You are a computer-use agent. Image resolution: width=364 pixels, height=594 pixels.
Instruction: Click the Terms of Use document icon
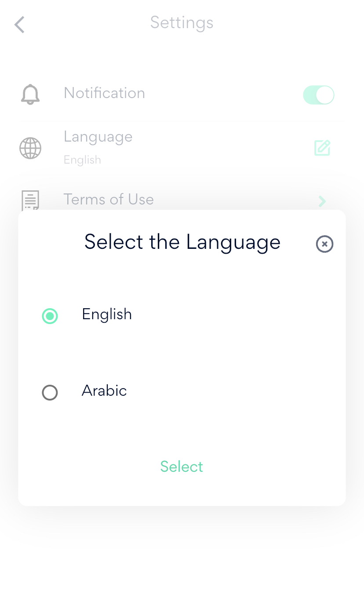(x=30, y=200)
